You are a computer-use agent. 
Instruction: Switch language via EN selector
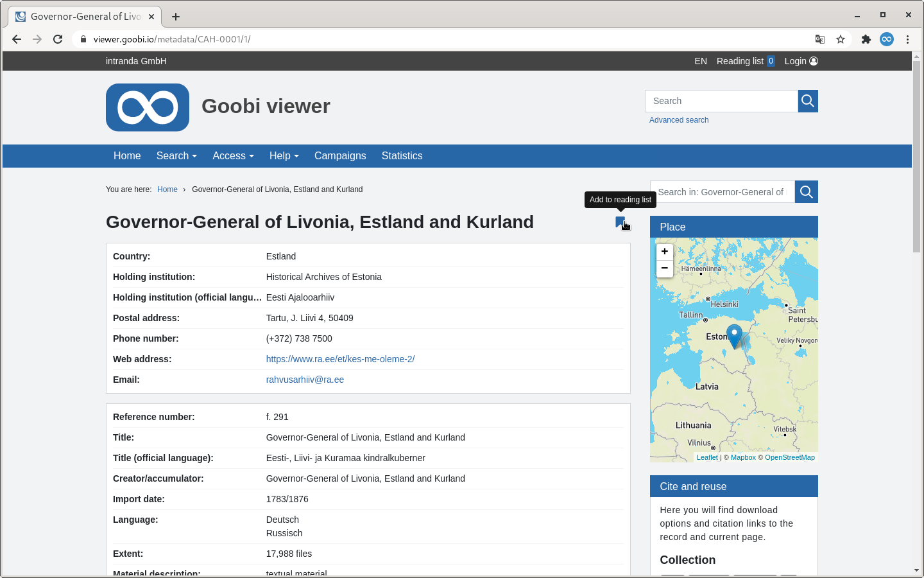point(701,61)
